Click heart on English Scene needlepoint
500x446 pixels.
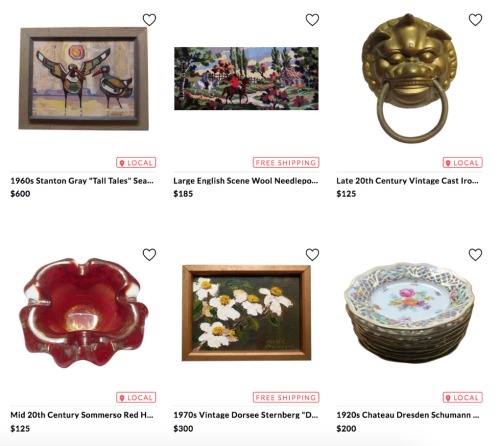point(312,20)
